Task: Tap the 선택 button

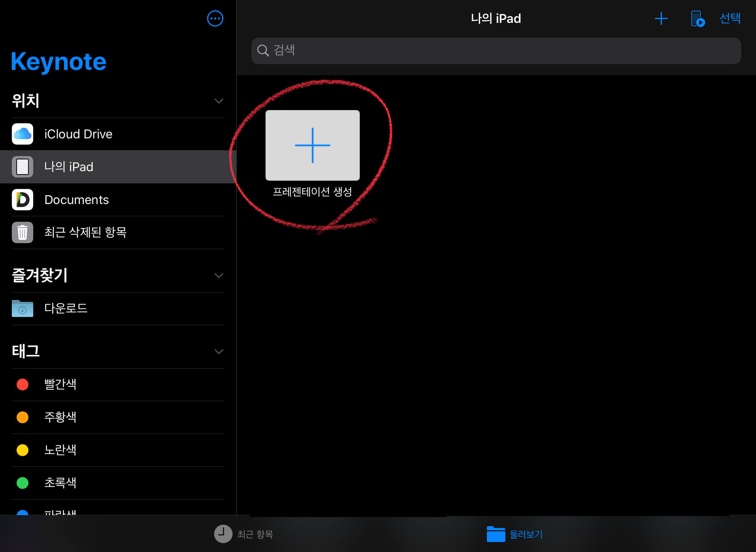Action: coord(730,18)
